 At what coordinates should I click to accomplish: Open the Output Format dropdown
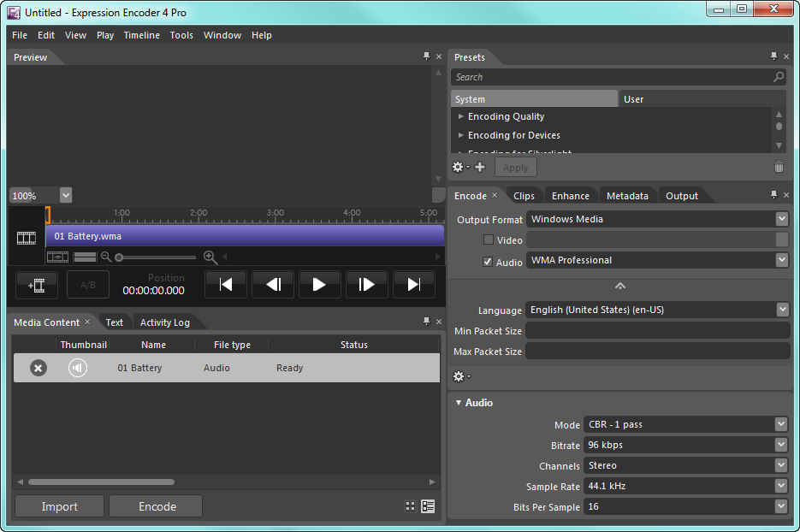(781, 219)
